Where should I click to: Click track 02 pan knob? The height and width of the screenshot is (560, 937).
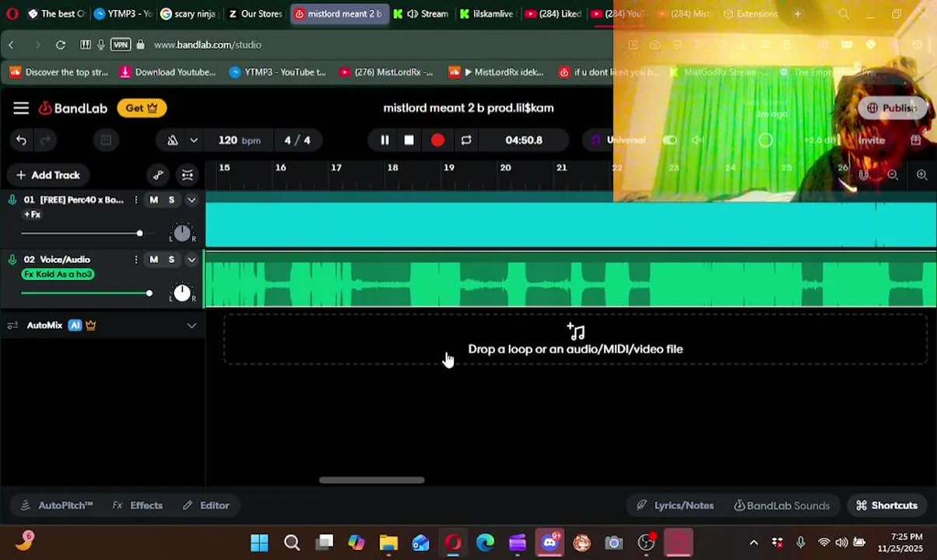pos(181,292)
